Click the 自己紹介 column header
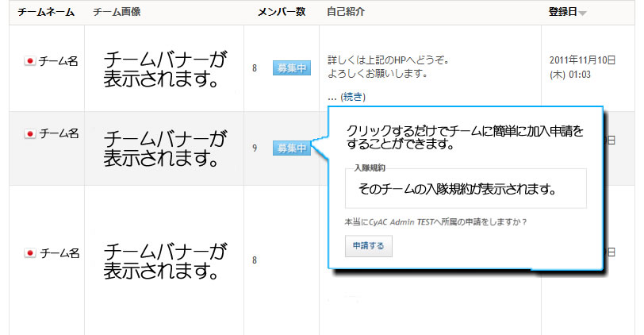The height and width of the screenshot is (335, 644). [x=346, y=12]
